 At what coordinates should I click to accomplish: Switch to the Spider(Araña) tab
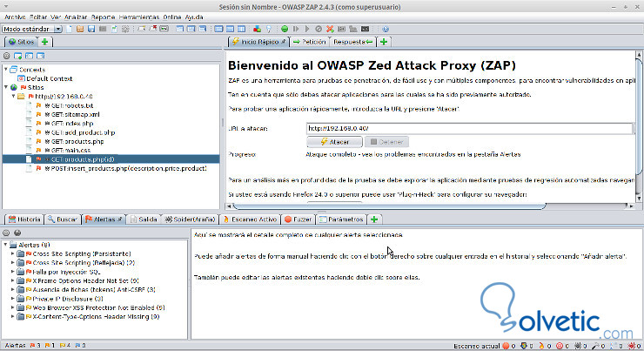[190, 219]
